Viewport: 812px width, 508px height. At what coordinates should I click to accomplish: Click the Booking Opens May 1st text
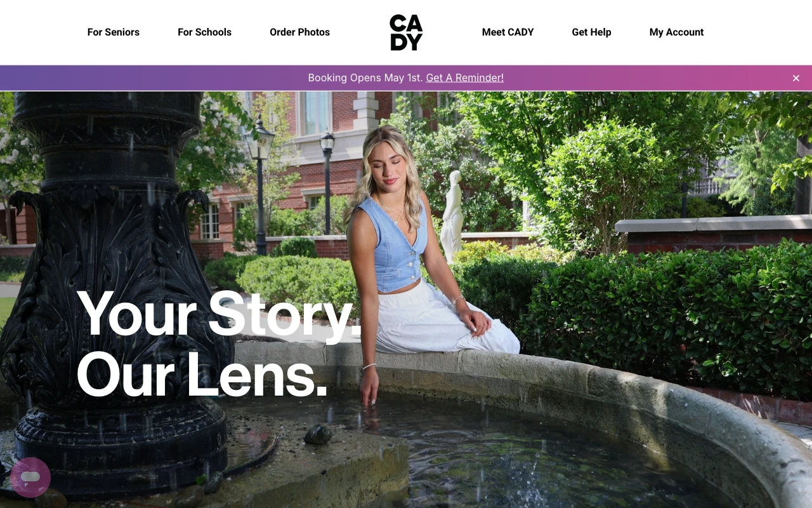[x=365, y=78]
